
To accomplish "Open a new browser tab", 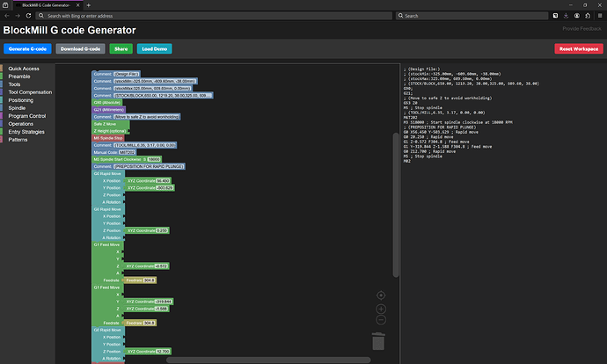I will (89, 5).
